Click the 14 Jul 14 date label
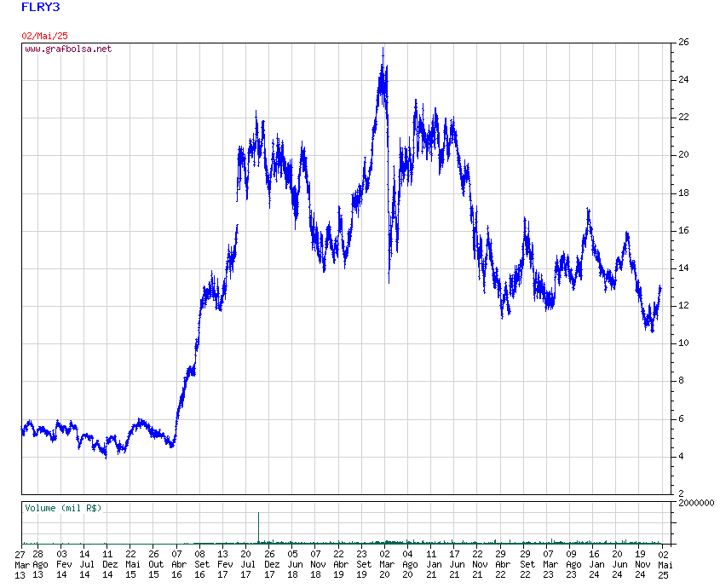The width and height of the screenshot is (720, 588). coord(86,565)
